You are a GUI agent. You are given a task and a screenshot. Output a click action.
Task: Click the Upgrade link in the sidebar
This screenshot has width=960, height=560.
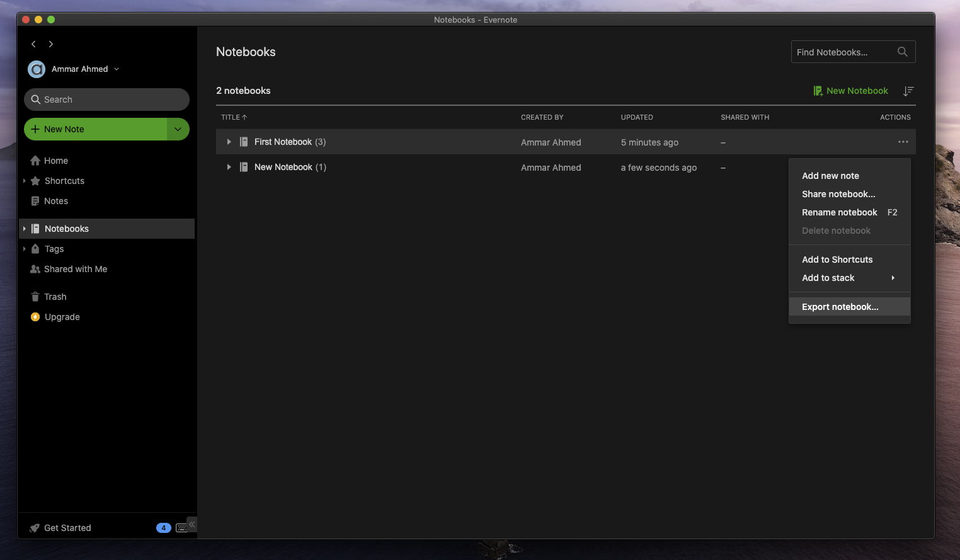62,317
